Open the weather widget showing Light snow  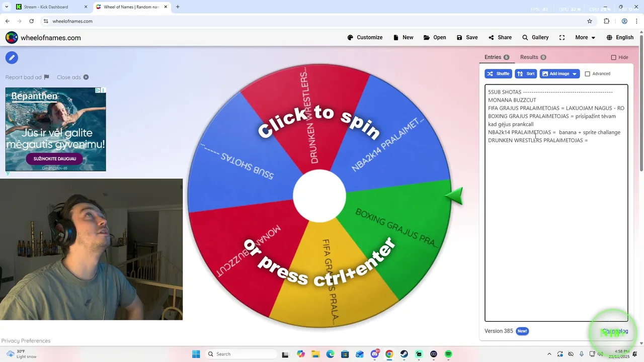click(x=20, y=354)
